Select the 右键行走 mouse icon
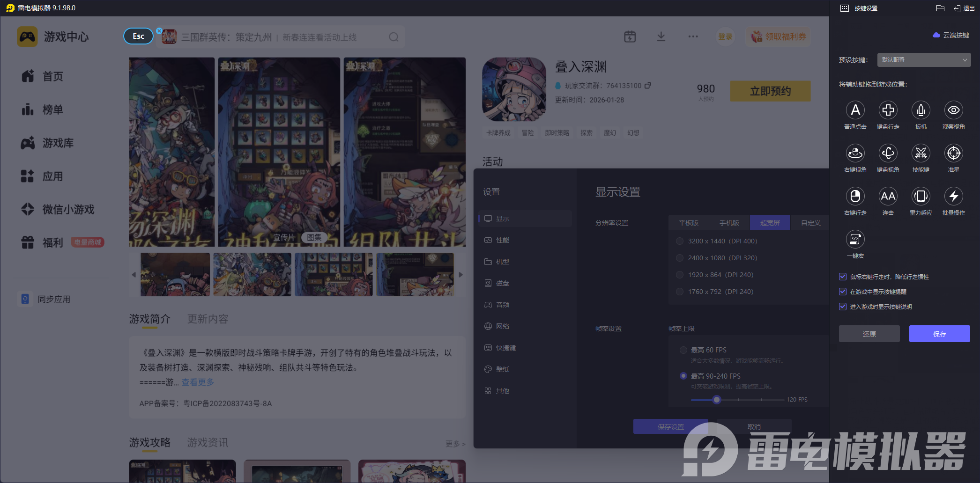Viewport: 980px width, 483px height. click(x=855, y=196)
